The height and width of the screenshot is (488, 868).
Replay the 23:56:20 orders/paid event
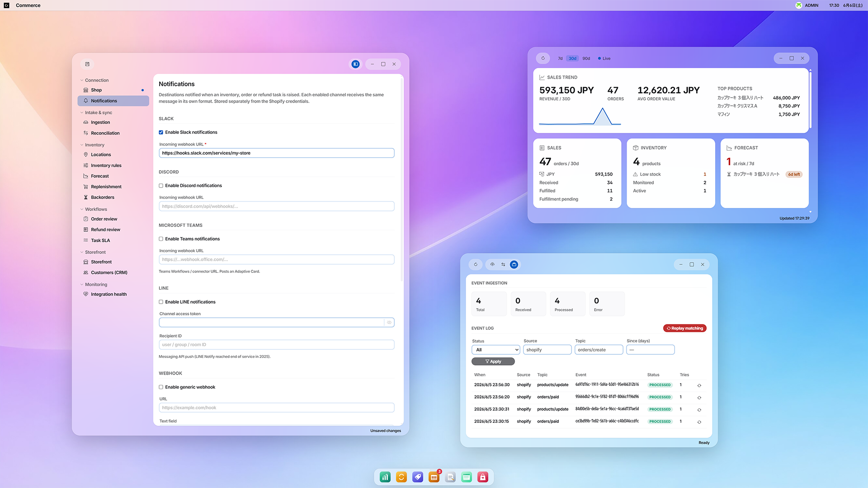(699, 398)
